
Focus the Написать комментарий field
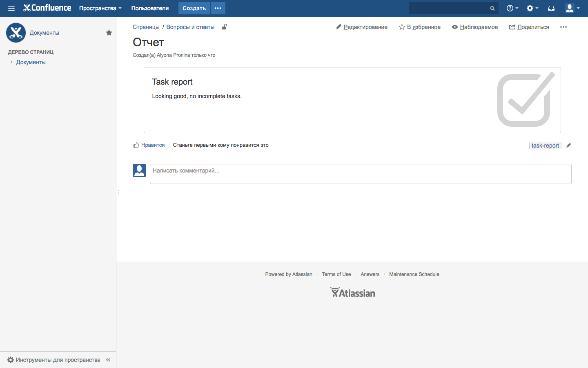pyautogui.click(x=361, y=174)
